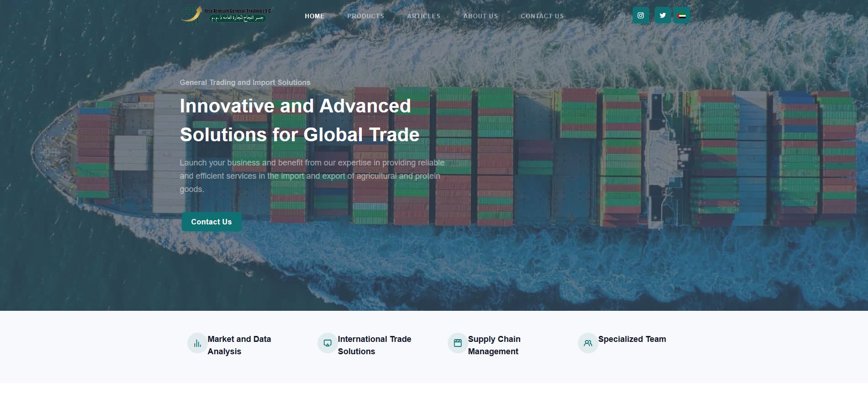Open the Instagram social link
The image size is (868, 410).
(x=640, y=16)
